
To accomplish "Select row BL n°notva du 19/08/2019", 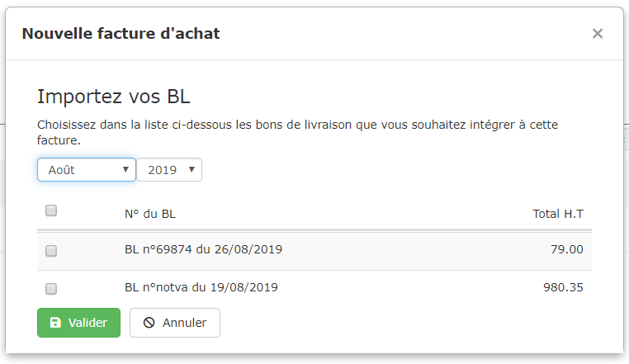I will (314, 288).
